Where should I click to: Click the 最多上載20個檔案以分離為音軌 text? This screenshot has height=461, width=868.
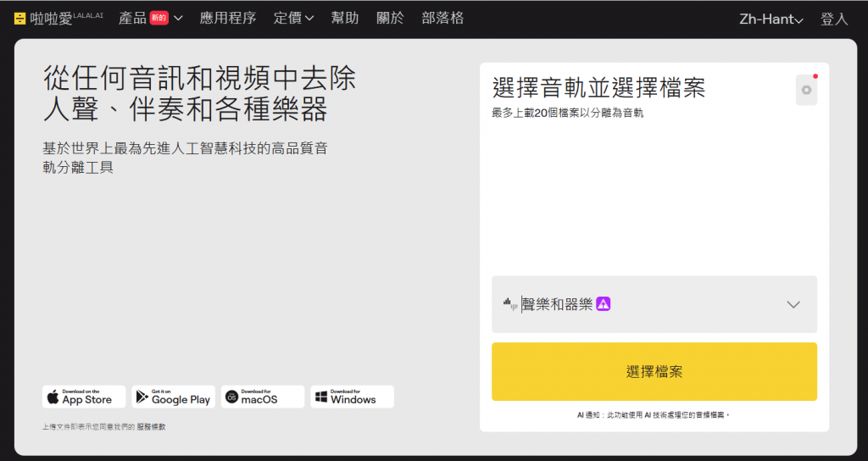pos(568,113)
